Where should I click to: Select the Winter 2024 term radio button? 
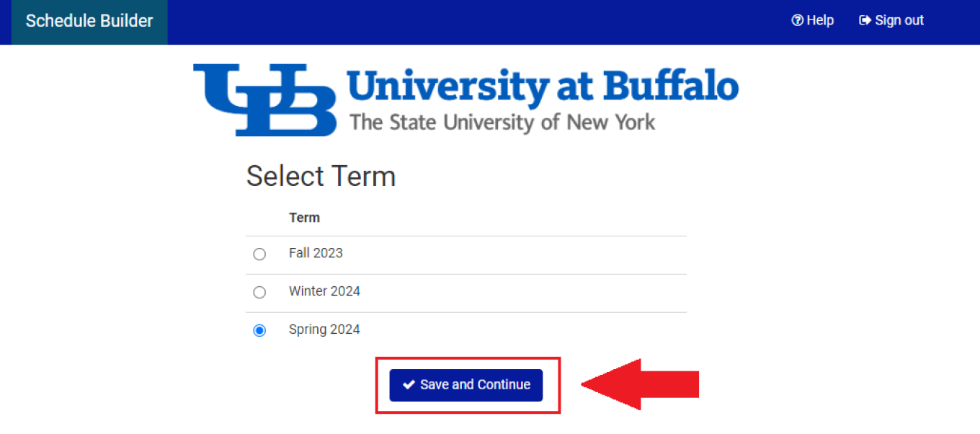pyautogui.click(x=259, y=292)
